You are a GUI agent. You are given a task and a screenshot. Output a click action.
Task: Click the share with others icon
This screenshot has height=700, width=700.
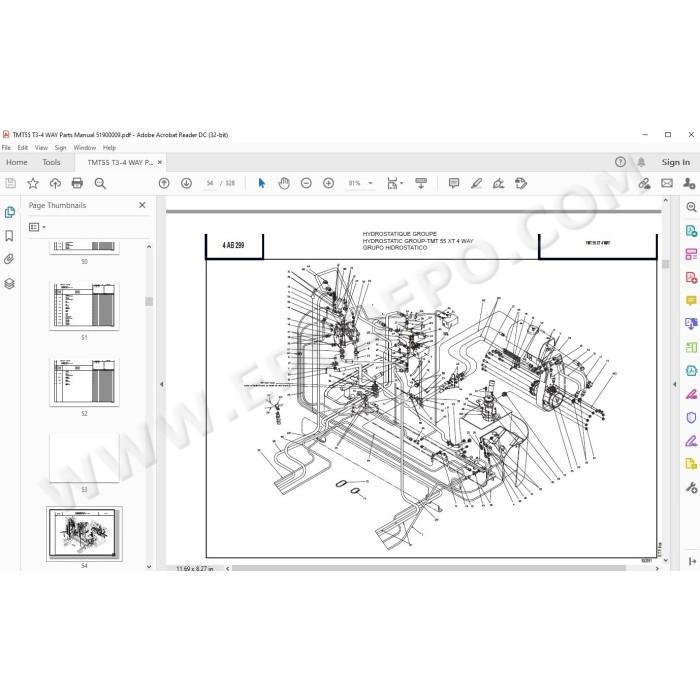(689, 183)
